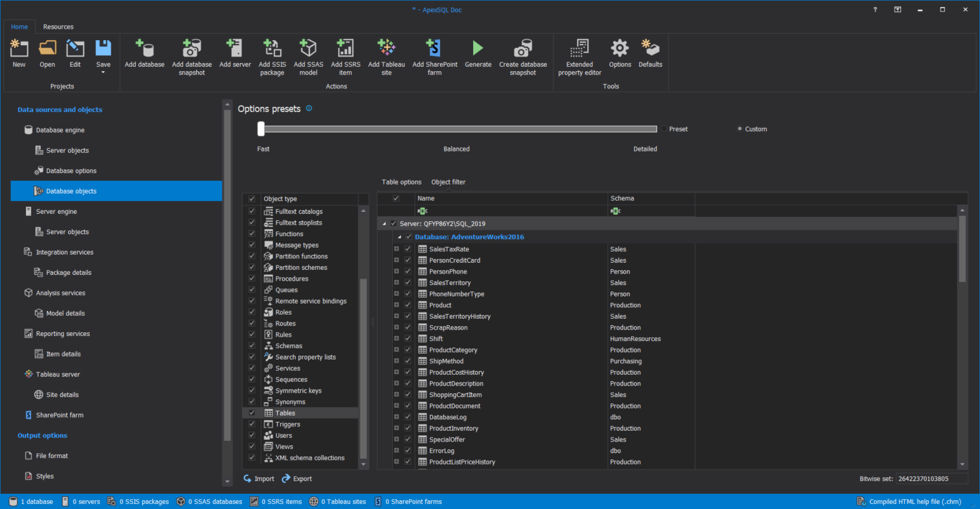Screen dimensions: 980x509
Task: Open the Table options tab
Action: 401,182
